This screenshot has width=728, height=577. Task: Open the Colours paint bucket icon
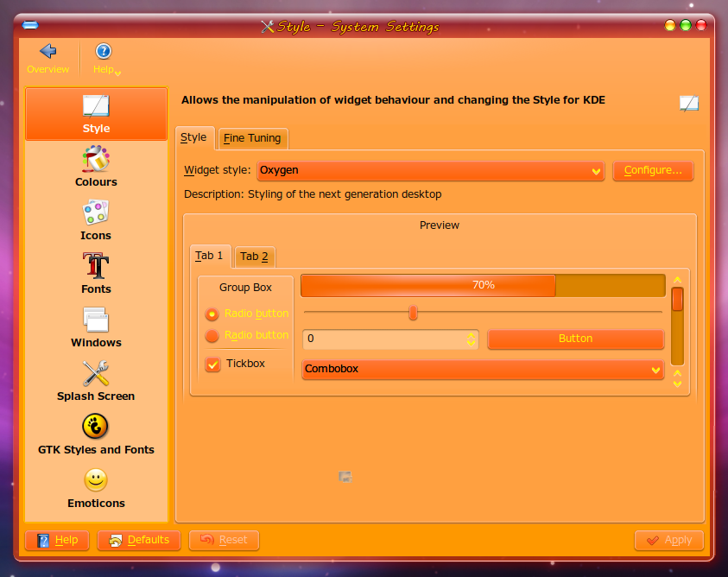click(96, 159)
